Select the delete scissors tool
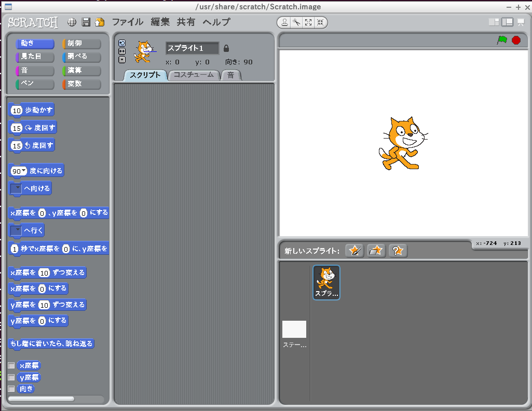The image size is (532, 411). coord(296,22)
